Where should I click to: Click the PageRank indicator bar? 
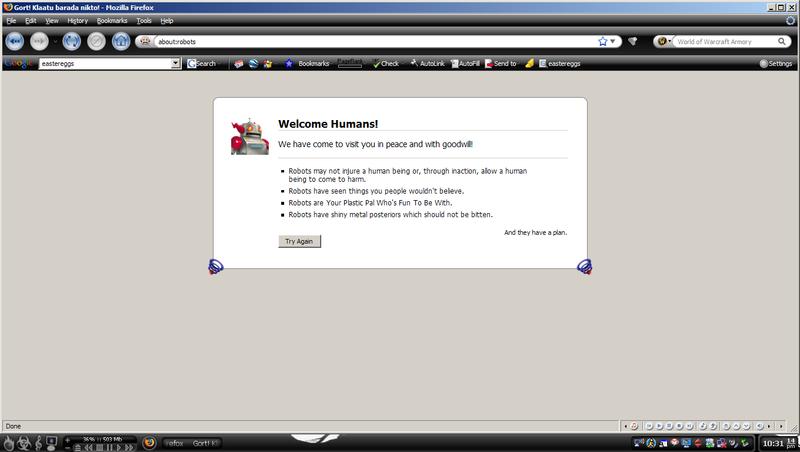click(350, 63)
